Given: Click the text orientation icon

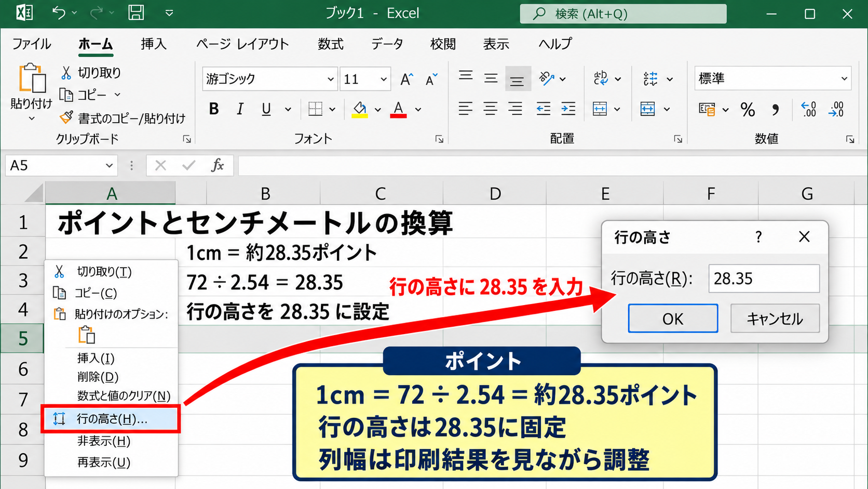Looking at the screenshot, I should [547, 78].
